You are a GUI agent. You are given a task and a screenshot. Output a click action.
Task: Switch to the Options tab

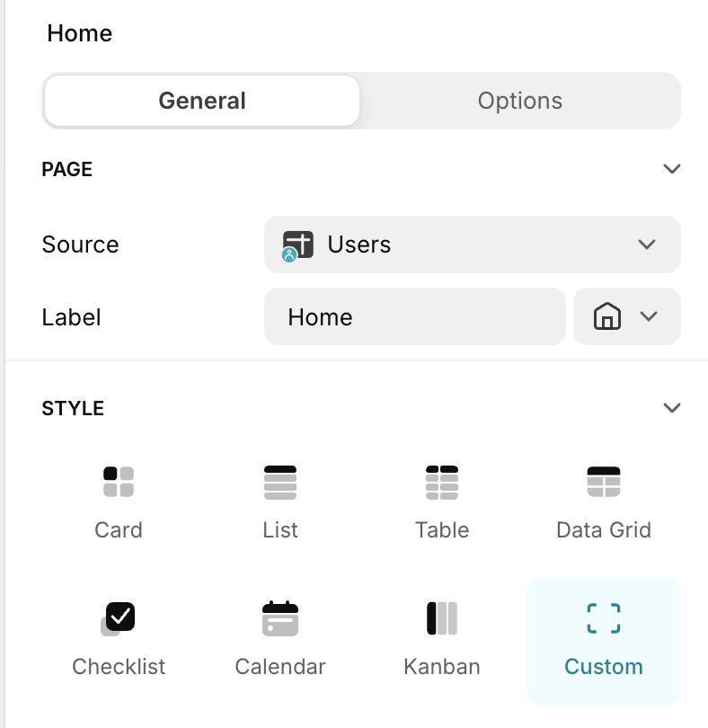pyautogui.click(x=520, y=101)
